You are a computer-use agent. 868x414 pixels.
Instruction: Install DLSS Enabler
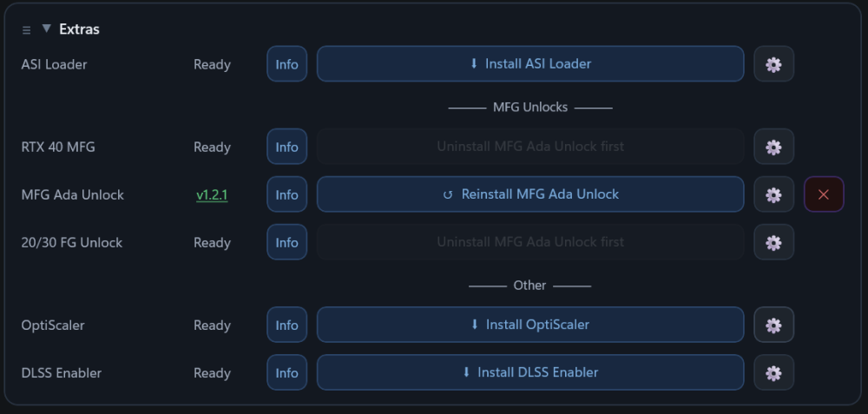click(x=530, y=372)
